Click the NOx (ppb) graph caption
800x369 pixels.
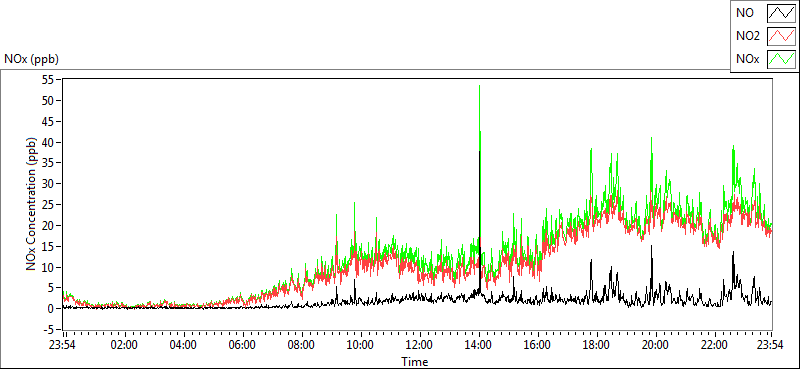31,59
